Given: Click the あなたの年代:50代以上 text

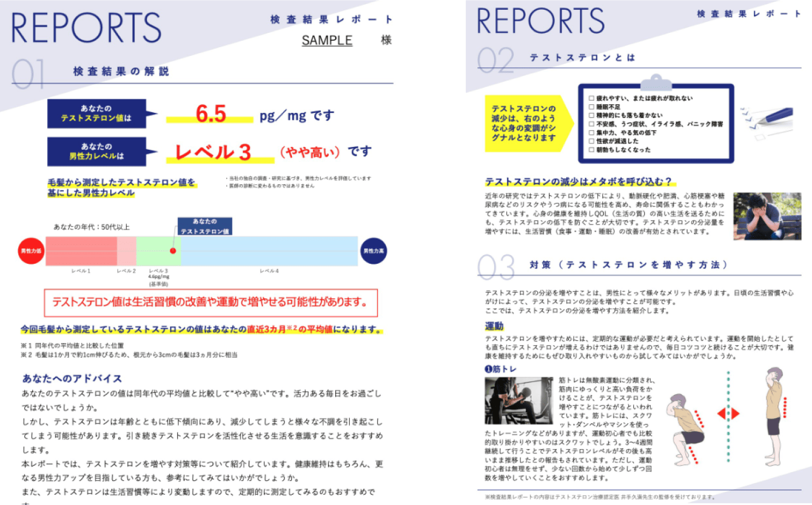Looking at the screenshot, I should pyautogui.click(x=92, y=227).
